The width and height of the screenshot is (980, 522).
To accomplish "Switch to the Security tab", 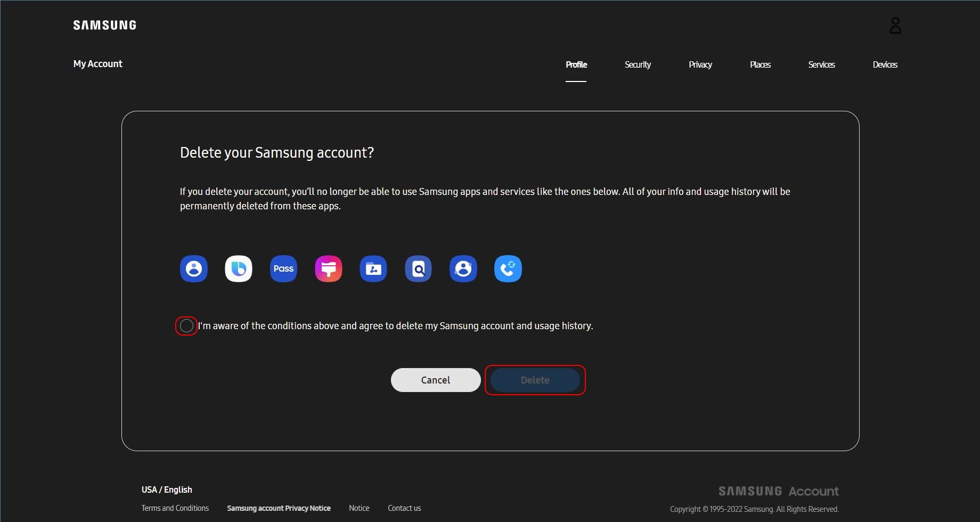I will point(638,64).
